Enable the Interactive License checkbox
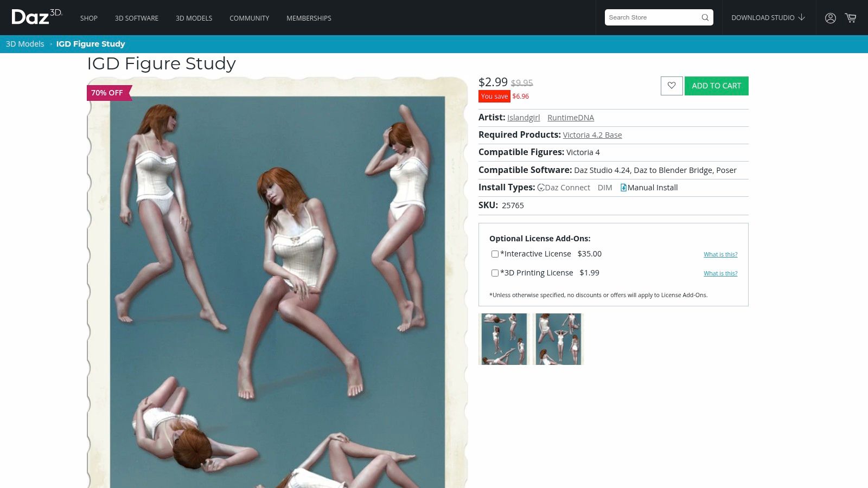Screen dimensions: 868x488 pyautogui.click(x=495, y=254)
